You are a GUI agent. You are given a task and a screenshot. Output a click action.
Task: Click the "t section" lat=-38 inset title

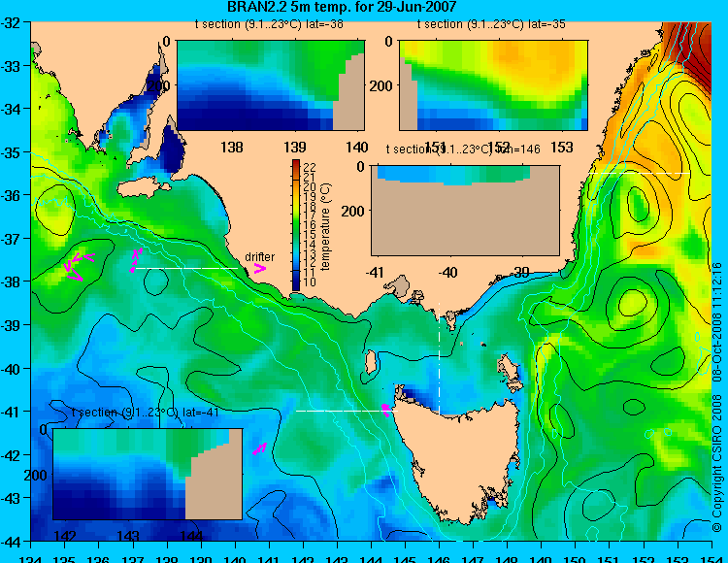click(x=269, y=24)
